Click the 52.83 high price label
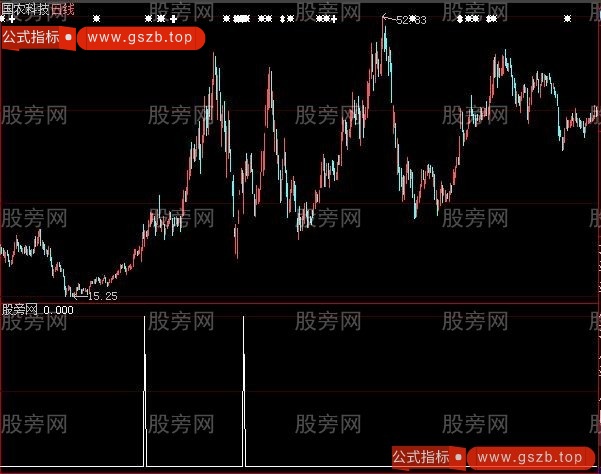 click(411, 20)
